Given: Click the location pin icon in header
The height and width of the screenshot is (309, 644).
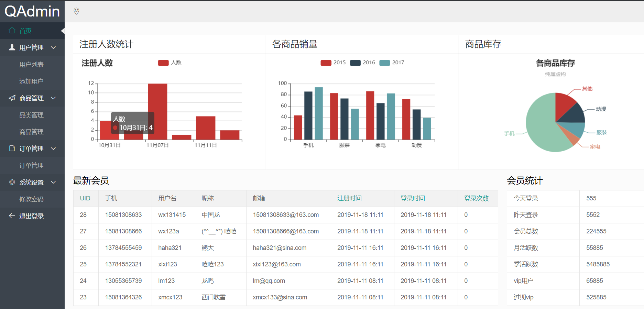Looking at the screenshot, I should pos(76,11).
